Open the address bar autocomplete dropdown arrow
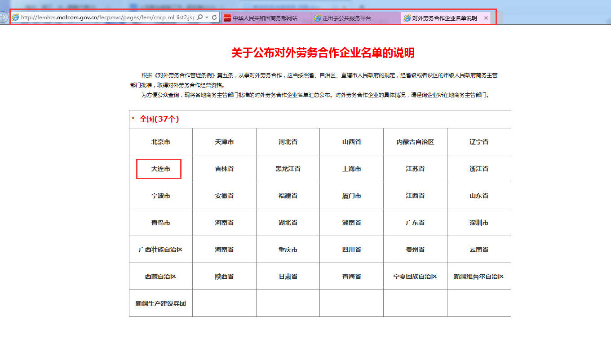This screenshot has height=364, width=611. (207, 18)
